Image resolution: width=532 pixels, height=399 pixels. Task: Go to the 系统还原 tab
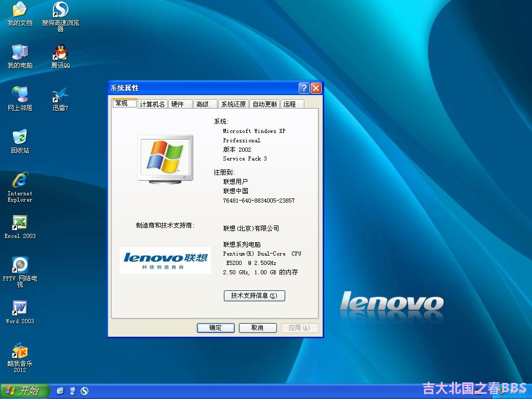[x=233, y=104]
